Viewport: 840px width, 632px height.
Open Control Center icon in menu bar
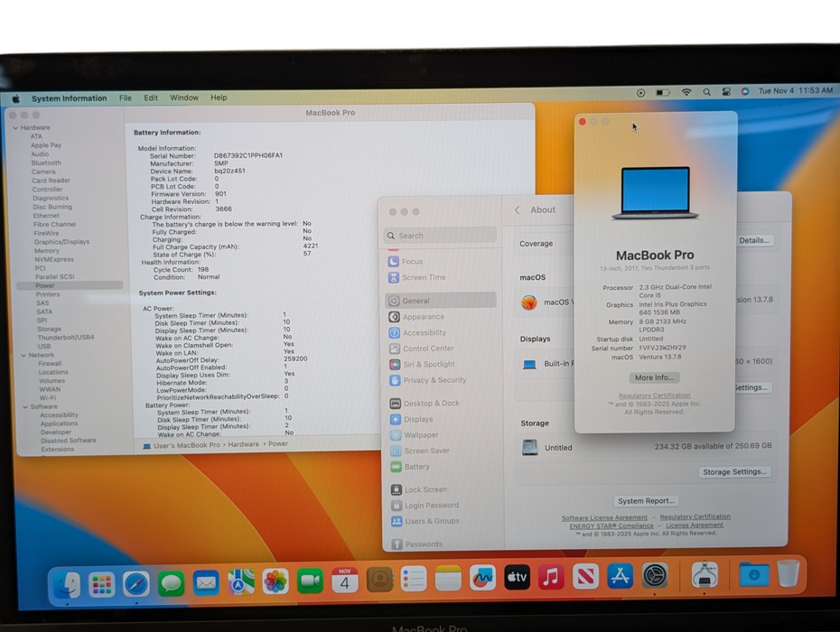click(726, 91)
